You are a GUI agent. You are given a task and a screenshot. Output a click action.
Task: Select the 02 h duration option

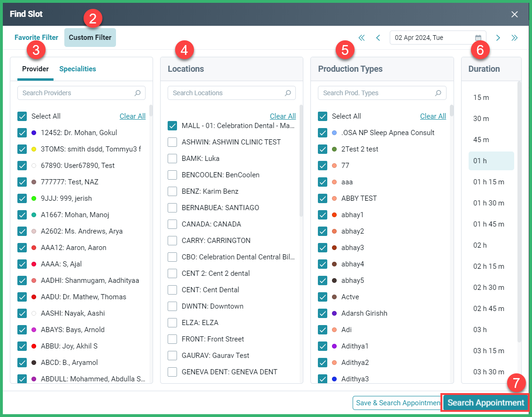coord(480,245)
